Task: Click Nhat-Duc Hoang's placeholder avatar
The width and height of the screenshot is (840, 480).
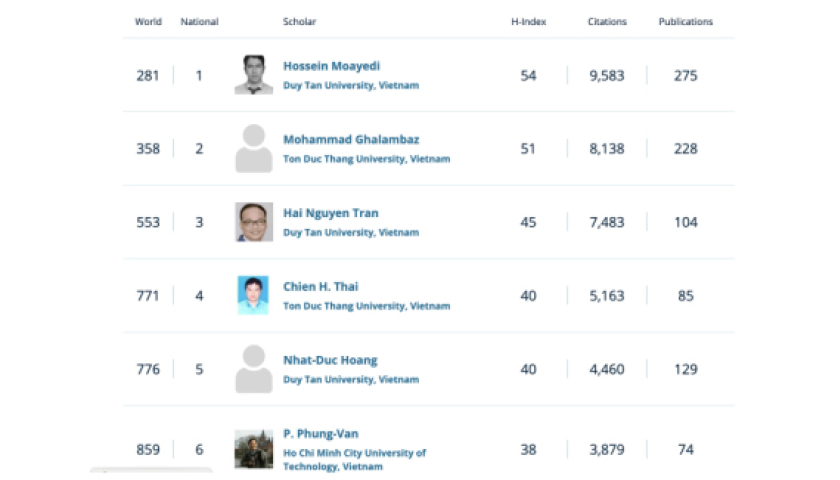Action: pyautogui.click(x=254, y=369)
